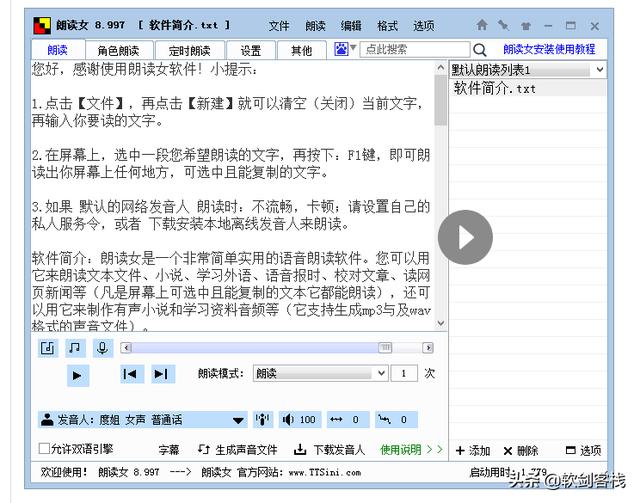The width and height of the screenshot is (640, 503).
Task: Click the 添加 add button
Action: pyautogui.click(x=473, y=451)
